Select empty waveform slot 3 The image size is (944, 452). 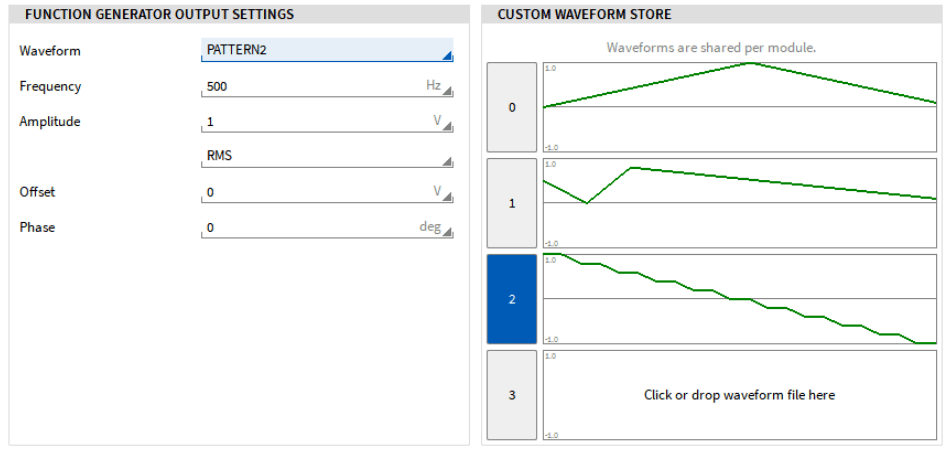(x=512, y=395)
